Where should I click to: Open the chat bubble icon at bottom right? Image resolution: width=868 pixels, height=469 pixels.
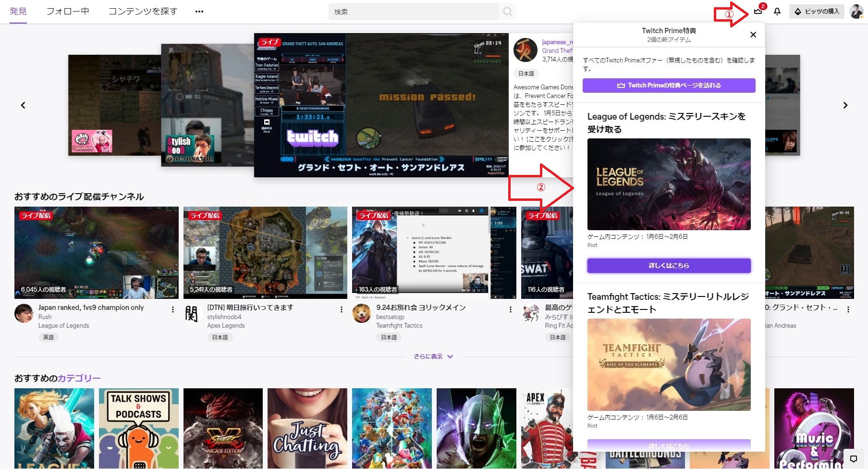tap(854, 458)
